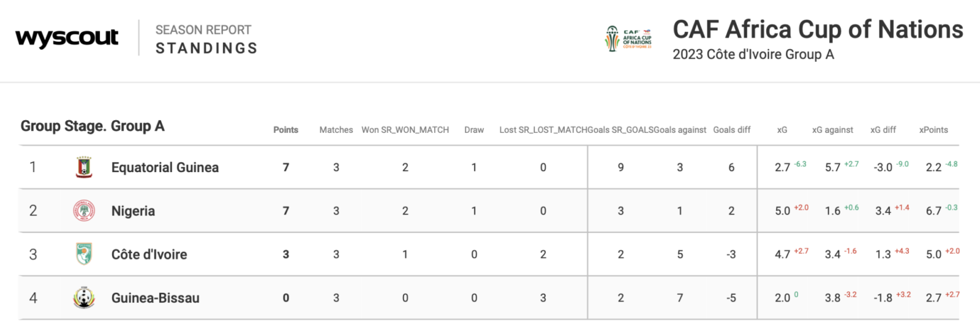Sort by the xG against column header

pos(832,130)
